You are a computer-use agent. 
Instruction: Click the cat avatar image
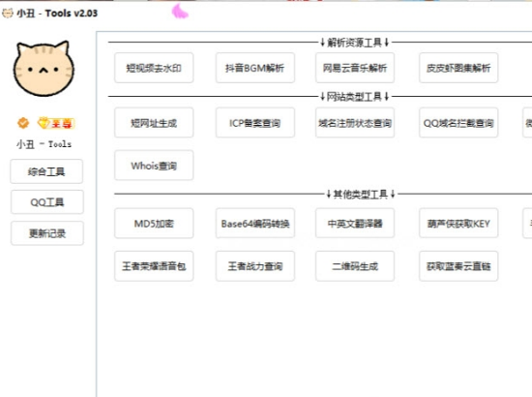point(44,68)
